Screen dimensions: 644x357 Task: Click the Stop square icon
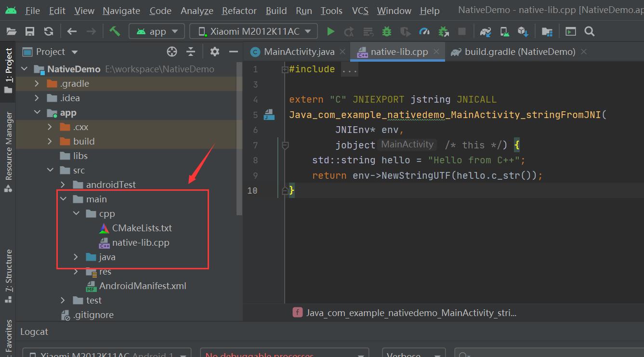coord(462,31)
